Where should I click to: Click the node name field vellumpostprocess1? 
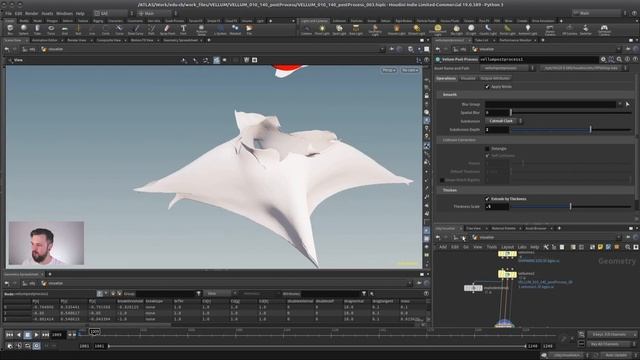(x=538, y=59)
